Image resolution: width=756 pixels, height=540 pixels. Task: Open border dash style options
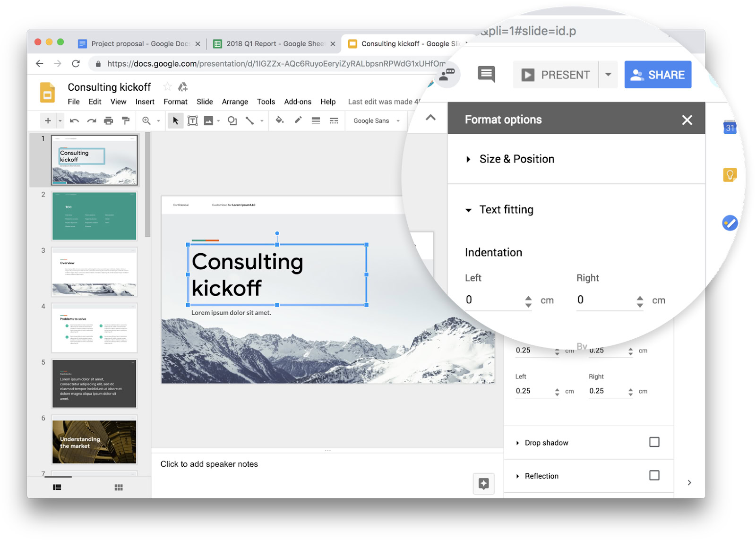pyautogui.click(x=334, y=121)
